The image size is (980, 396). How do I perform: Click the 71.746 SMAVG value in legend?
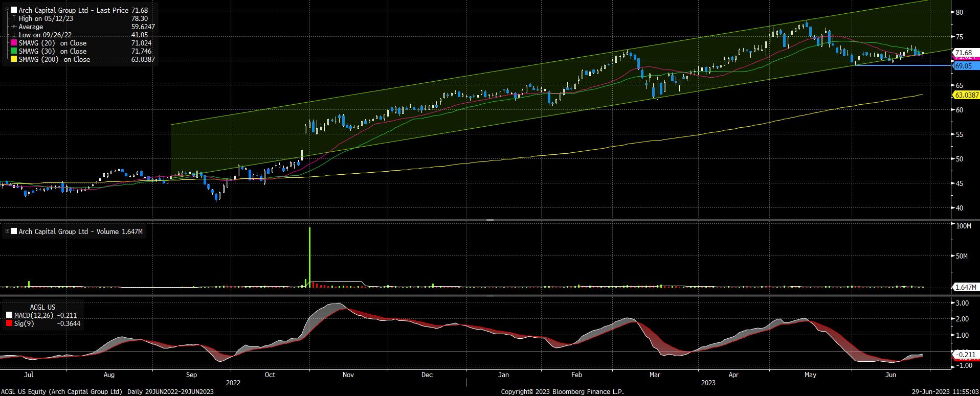[141, 52]
